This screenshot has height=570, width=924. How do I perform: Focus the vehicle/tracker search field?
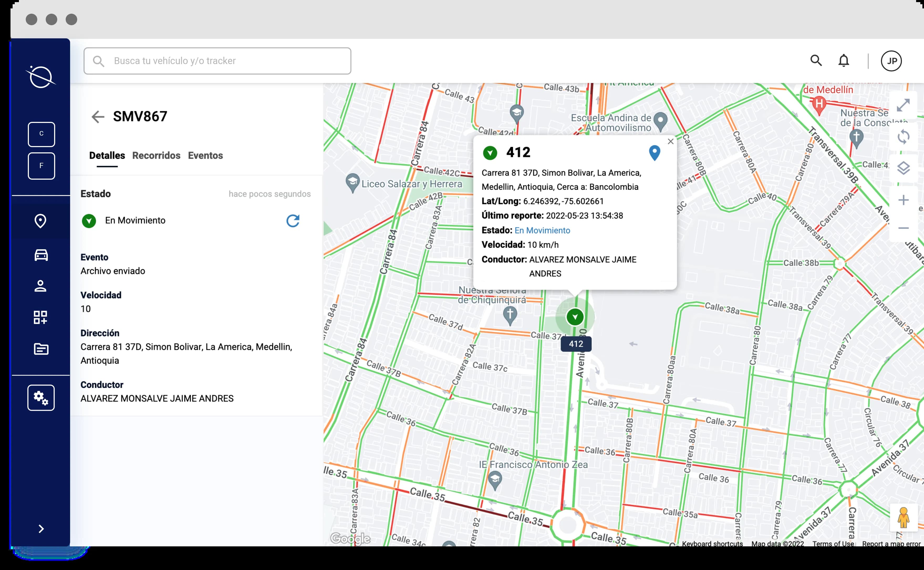click(x=217, y=61)
